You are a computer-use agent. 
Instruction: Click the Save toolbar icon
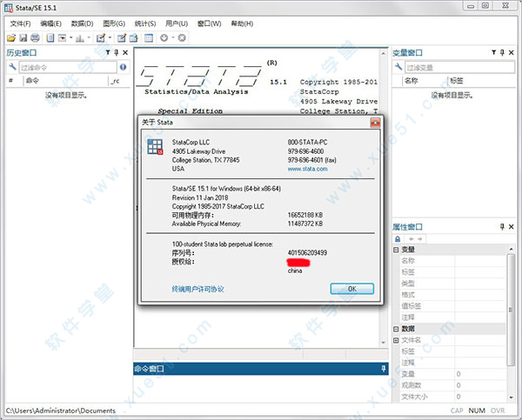tap(23, 38)
